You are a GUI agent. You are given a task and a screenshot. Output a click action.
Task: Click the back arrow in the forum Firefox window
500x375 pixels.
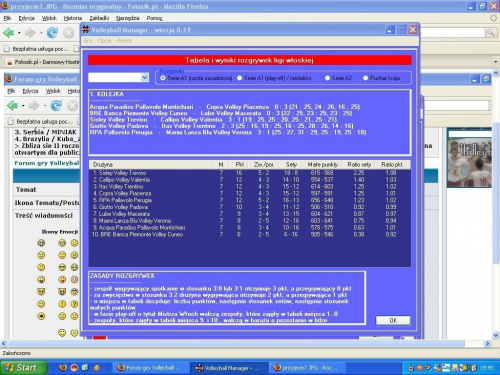tap(12, 106)
